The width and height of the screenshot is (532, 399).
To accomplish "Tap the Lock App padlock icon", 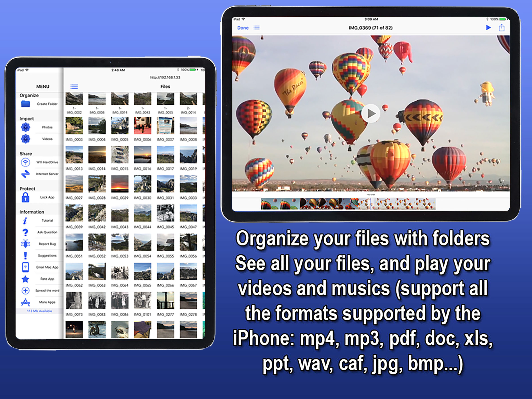I will pos(26,197).
